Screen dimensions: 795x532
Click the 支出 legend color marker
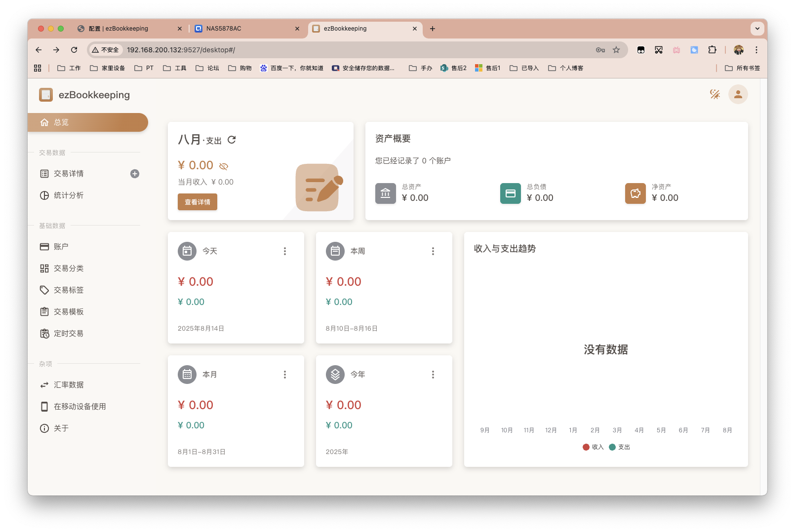[613, 447]
